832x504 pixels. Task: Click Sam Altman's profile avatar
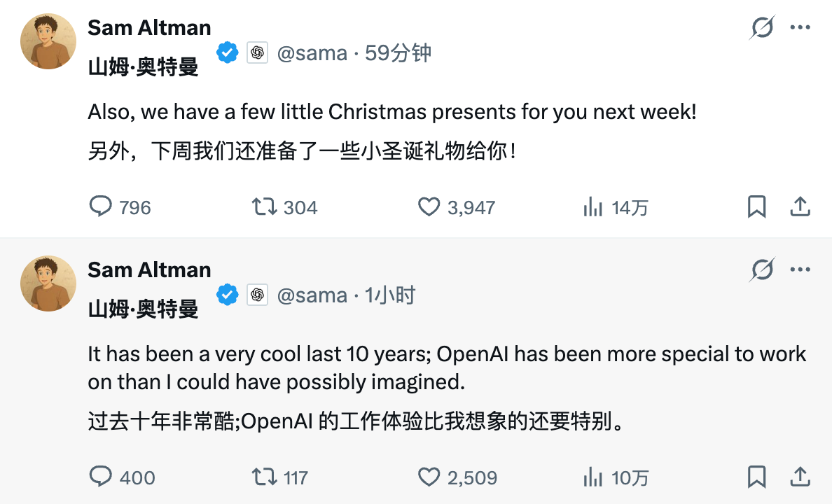pos(48,41)
